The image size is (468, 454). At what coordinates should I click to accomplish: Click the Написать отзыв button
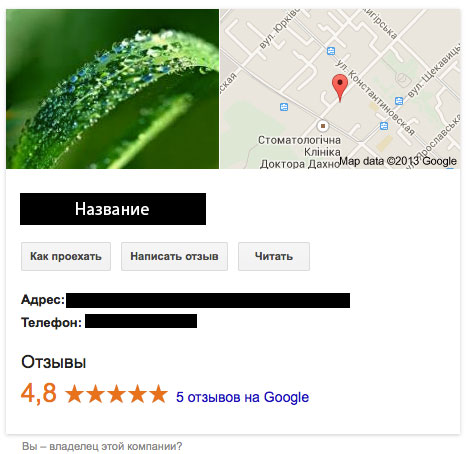[174, 256]
